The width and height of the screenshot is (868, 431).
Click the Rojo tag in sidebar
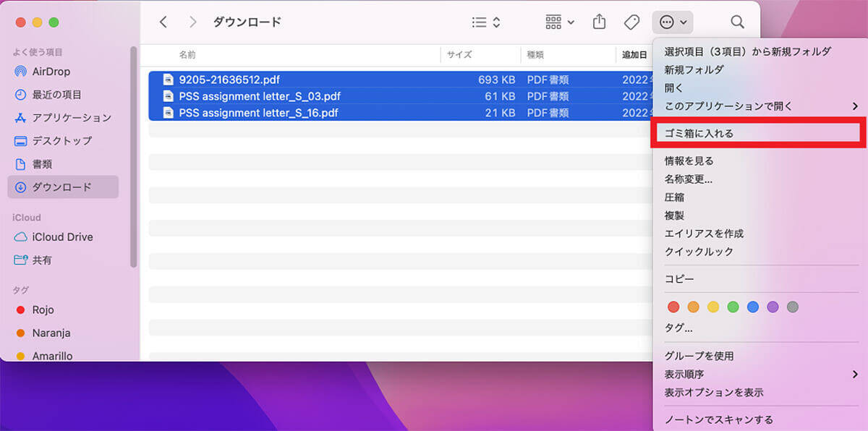(x=43, y=310)
